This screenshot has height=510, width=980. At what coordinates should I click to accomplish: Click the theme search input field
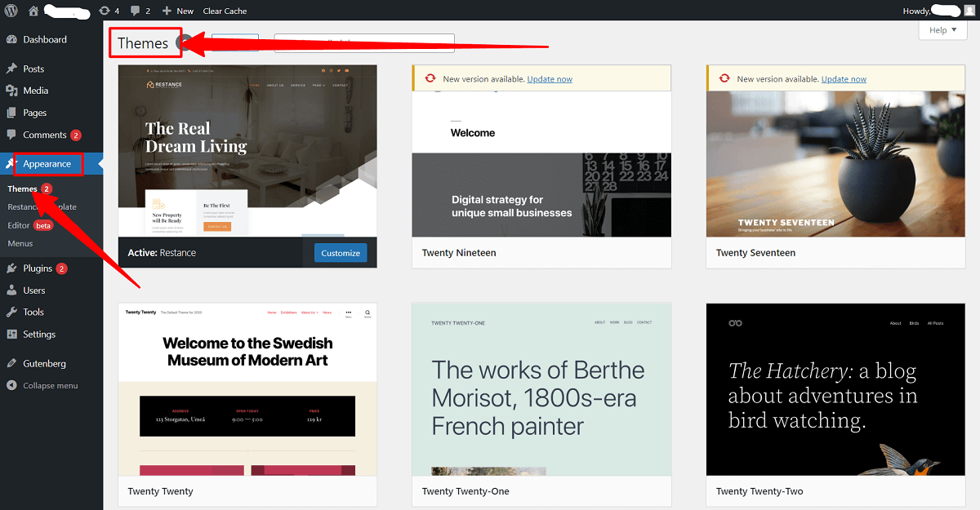pyautogui.click(x=363, y=42)
